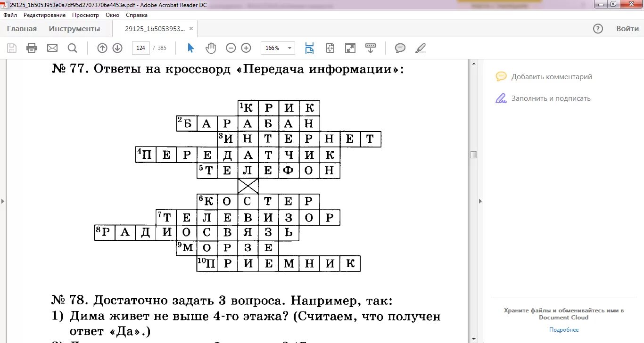Click the word ПРИЕМНИК in crossword
This screenshot has height=343, width=644.
[x=279, y=263]
